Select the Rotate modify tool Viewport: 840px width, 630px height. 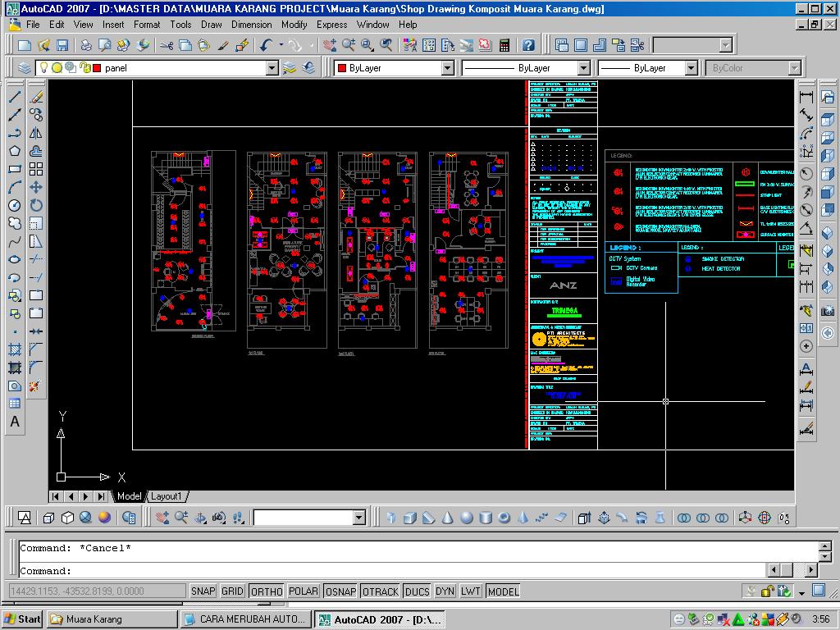pos(36,205)
